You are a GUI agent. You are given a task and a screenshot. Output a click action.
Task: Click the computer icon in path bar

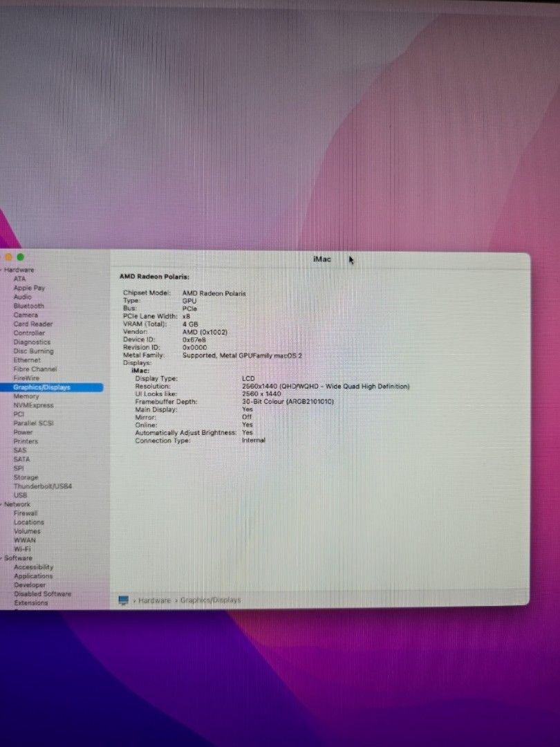point(123,600)
